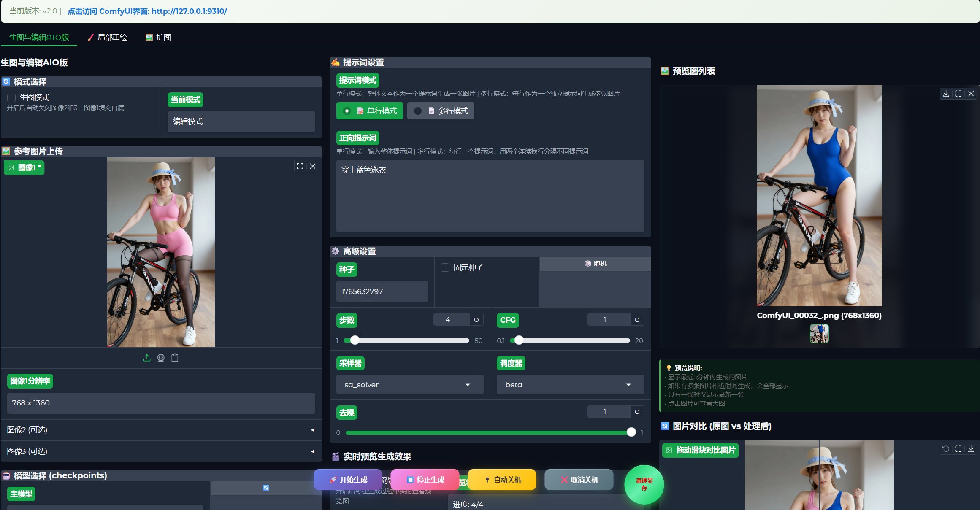Screen dimensions: 980x510
Task: Reset the steps value to default
Action: [476, 320]
